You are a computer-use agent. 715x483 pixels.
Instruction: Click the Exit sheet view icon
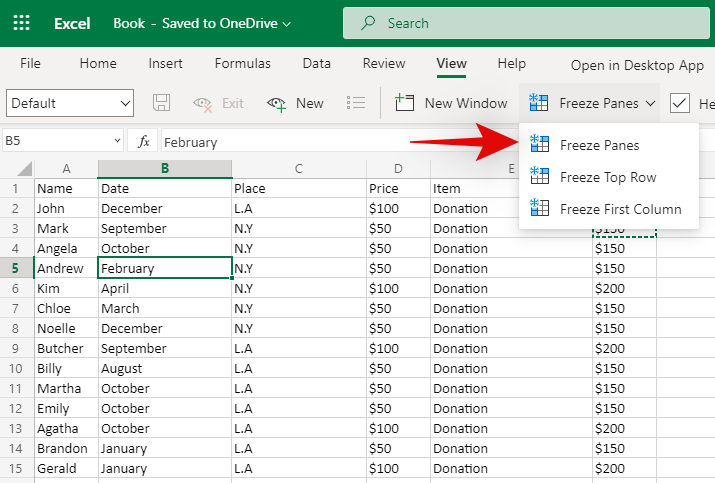tap(203, 103)
